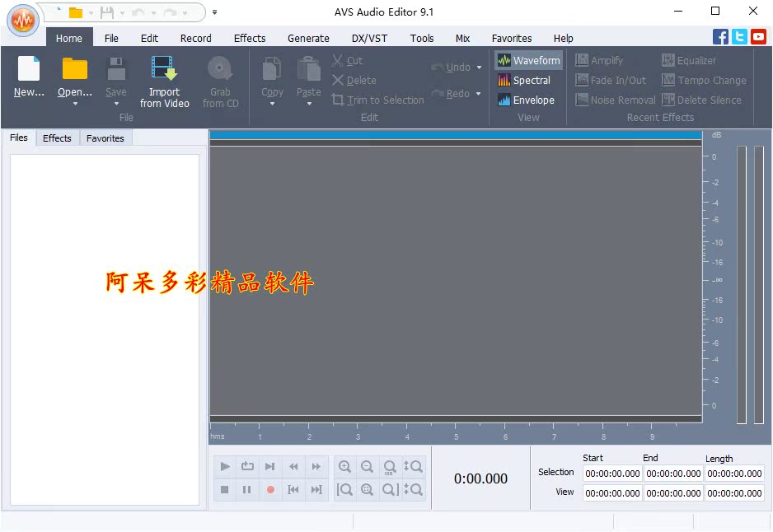Viewport: 773px width, 532px height.
Task: Expand quick access Save dropdown arrow
Action: (x=122, y=13)
